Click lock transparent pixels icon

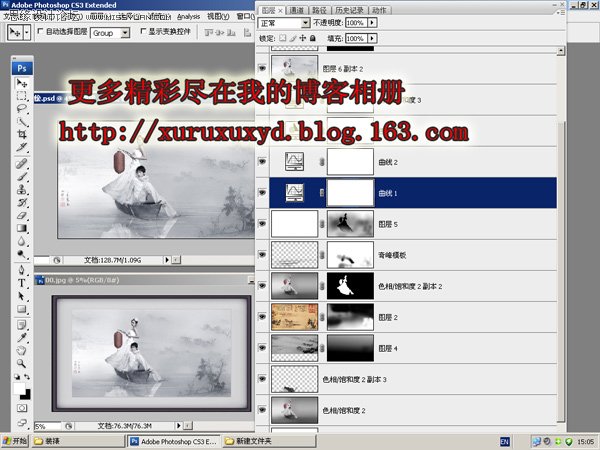pos(282,38)
